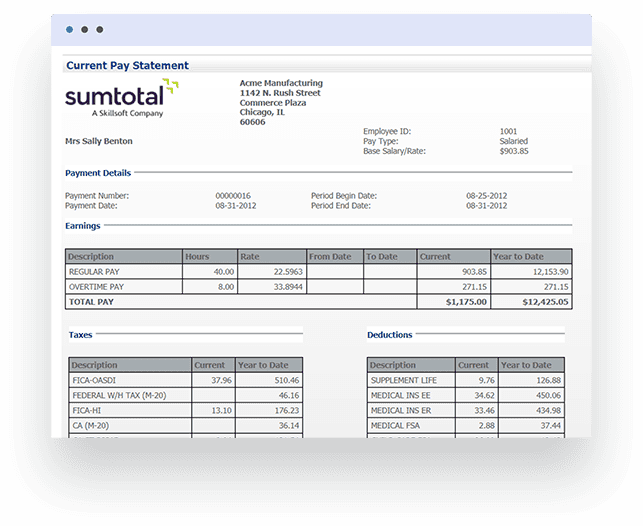The image size is (643, 526).
Task: Click the Current Pay Statement heading
Action: (x=128, y=66)
